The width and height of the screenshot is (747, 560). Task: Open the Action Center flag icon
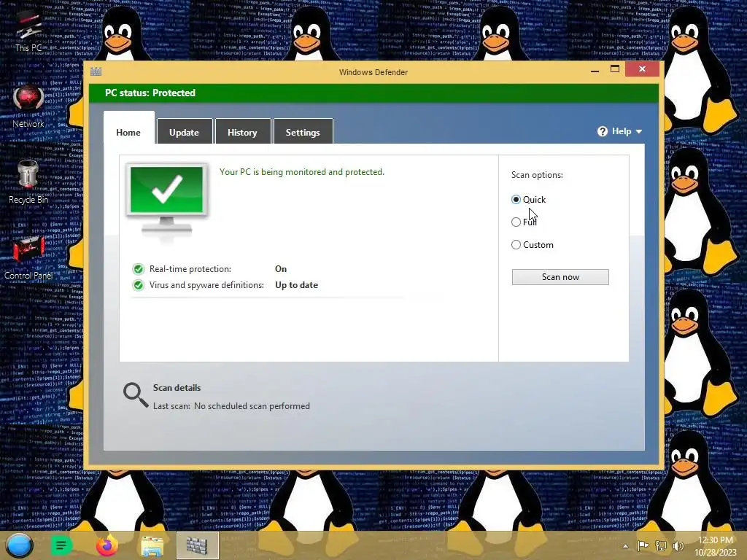coord(643,546)
